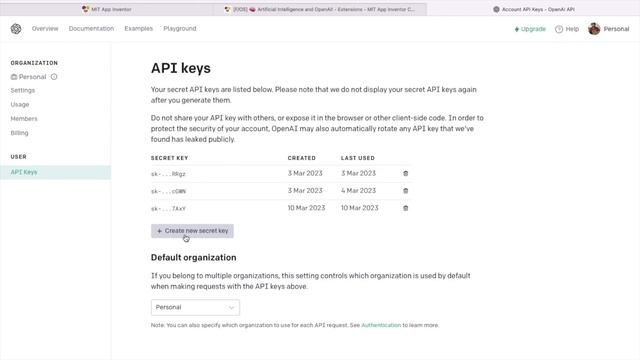Click the last used date 10 Mar 2023
The height and width of the screenshot is (360, 640).
click(360, 208)
